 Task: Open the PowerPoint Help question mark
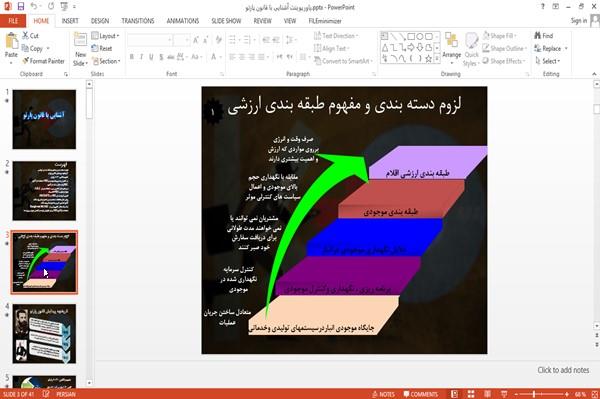(542, 7)
